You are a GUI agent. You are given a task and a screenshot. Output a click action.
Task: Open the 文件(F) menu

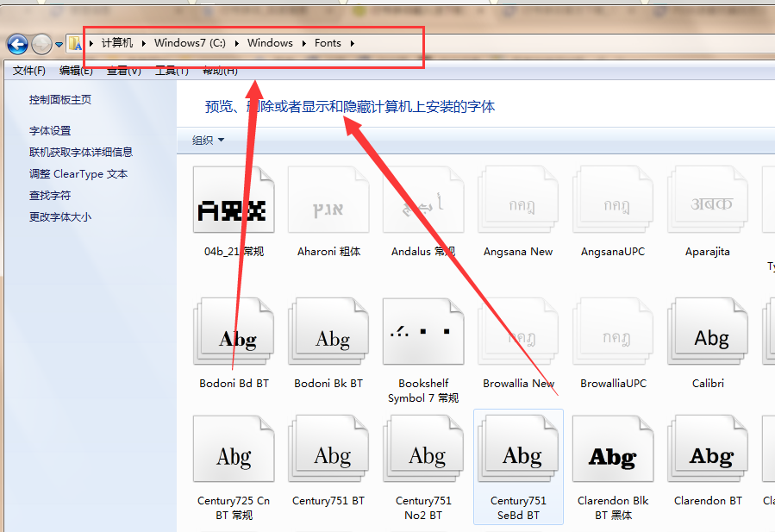coord(29,71)
